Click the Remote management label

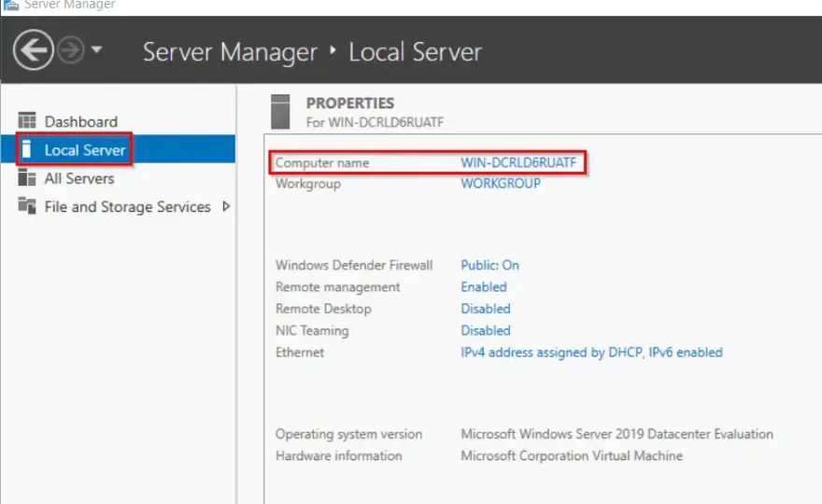[x=337, y=287]
